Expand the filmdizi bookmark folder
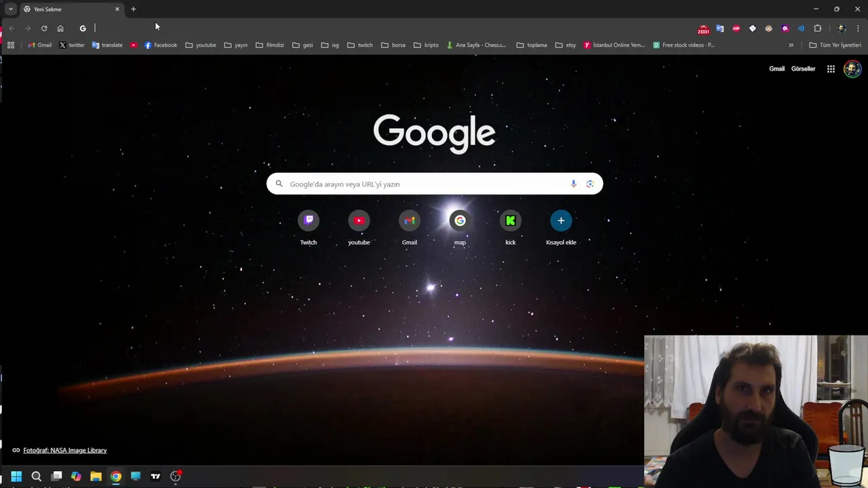The height and width of the screenshot is (488, 868). 270,45
